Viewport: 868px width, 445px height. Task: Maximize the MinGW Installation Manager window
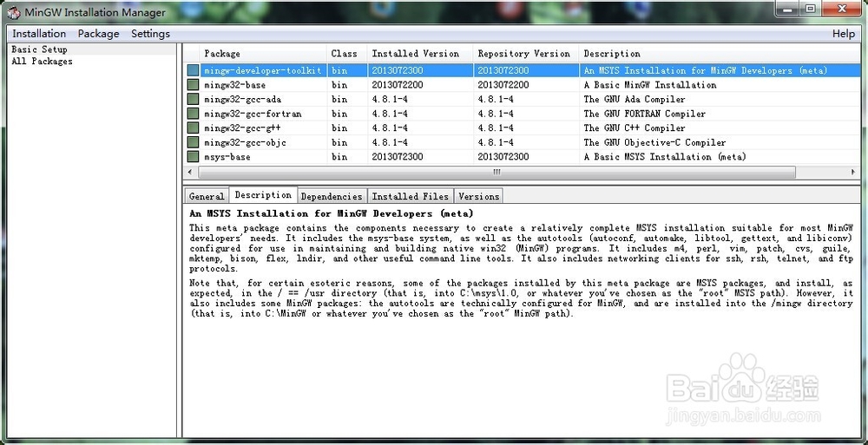coord(811,8)
